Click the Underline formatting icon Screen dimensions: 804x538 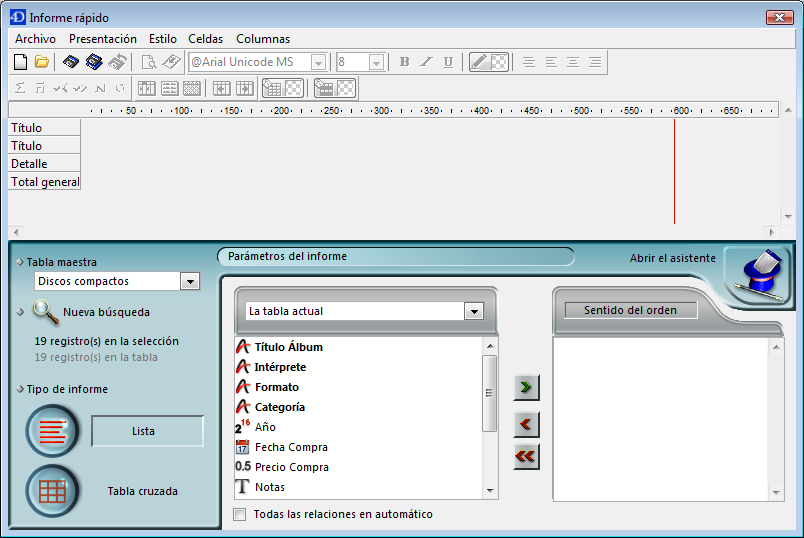448,62
